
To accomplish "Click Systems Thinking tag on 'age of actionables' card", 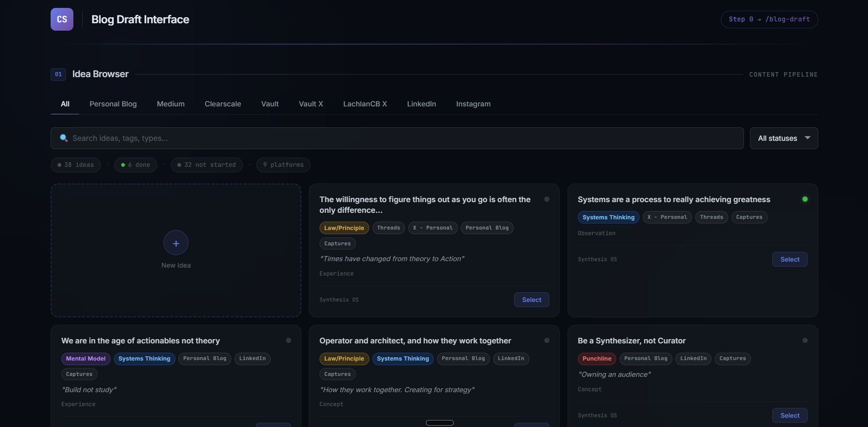I will (x=144, y=359).
